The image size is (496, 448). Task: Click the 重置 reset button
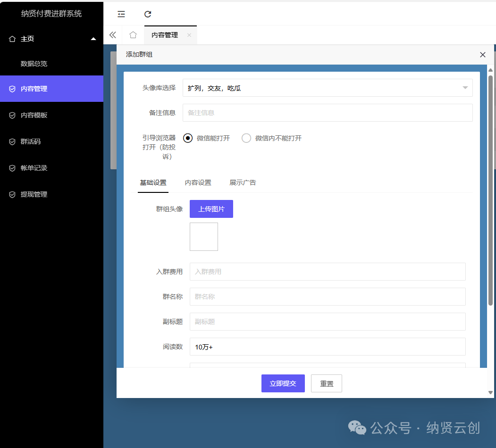click(327, 383)
